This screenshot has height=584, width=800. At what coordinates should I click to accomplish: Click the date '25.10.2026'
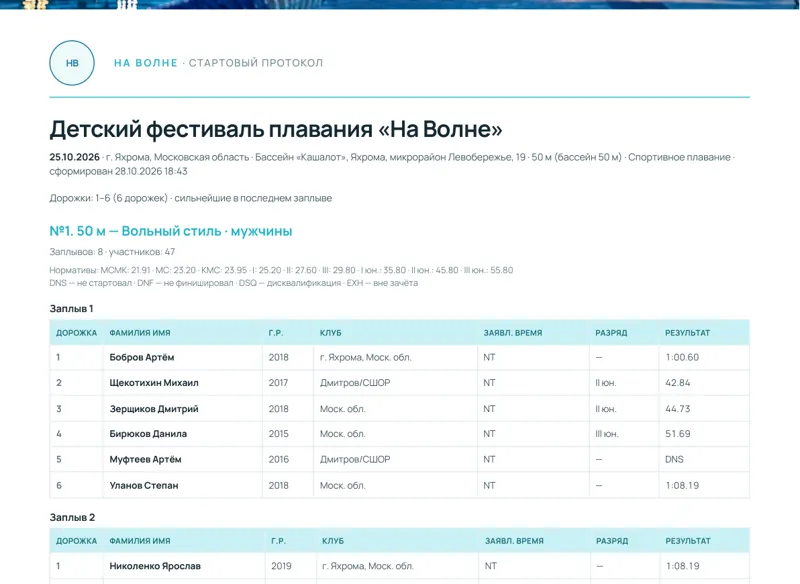pyautogui.click(x=74, y=157)
